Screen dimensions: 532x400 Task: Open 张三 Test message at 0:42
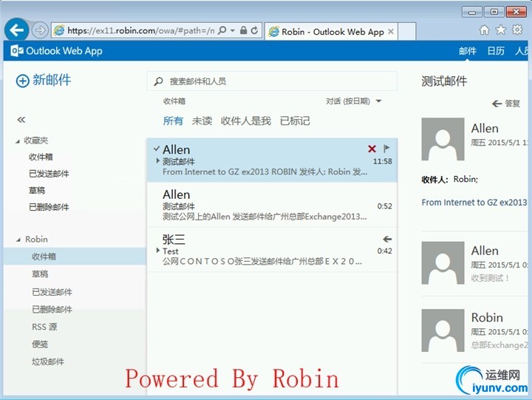point(272,250)
